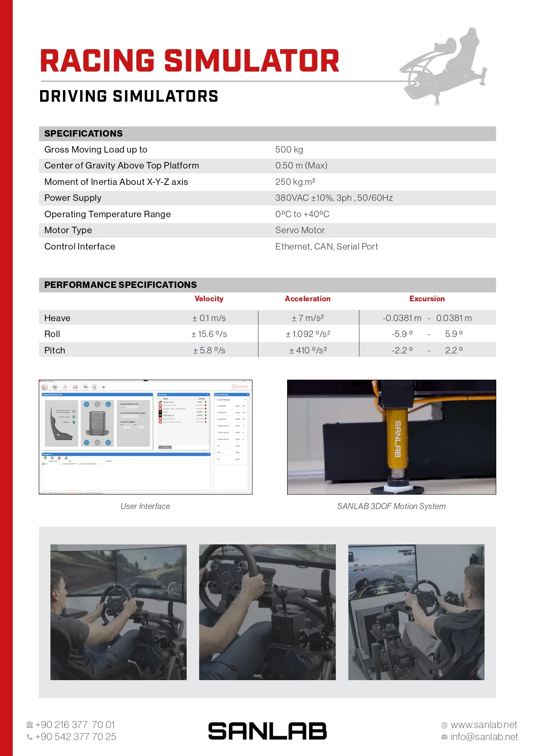Click the racing seat rig illustration

444,67
